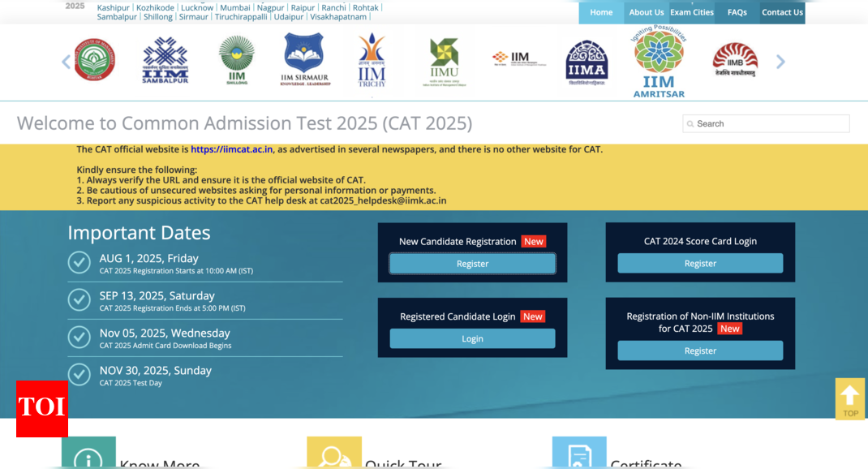Click the 'Important Dates' heading
868x469 pixels.
[x=139, y=233]
